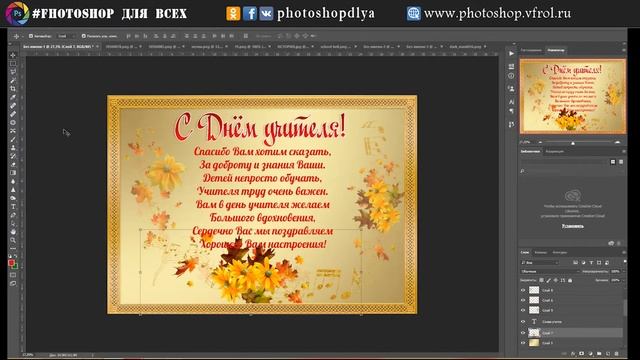
Task: Open Character panel icon in dock
Action: coord(511,102)
